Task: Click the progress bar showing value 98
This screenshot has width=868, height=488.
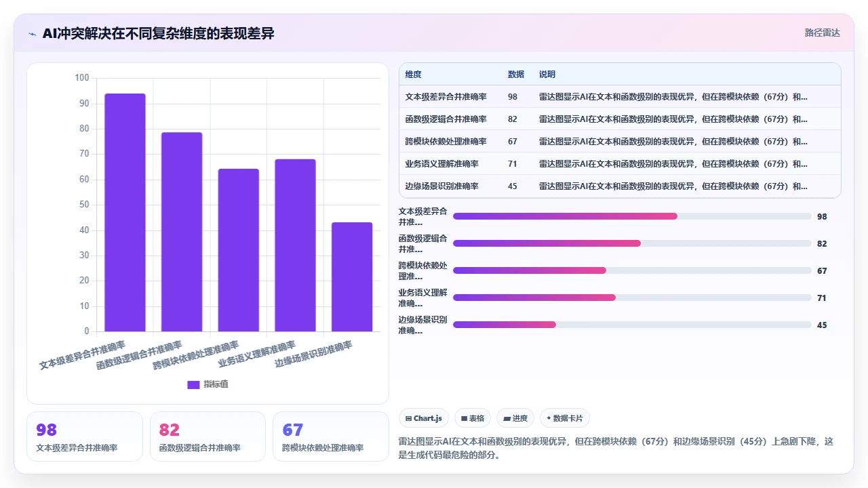Action: click(632, 216)
